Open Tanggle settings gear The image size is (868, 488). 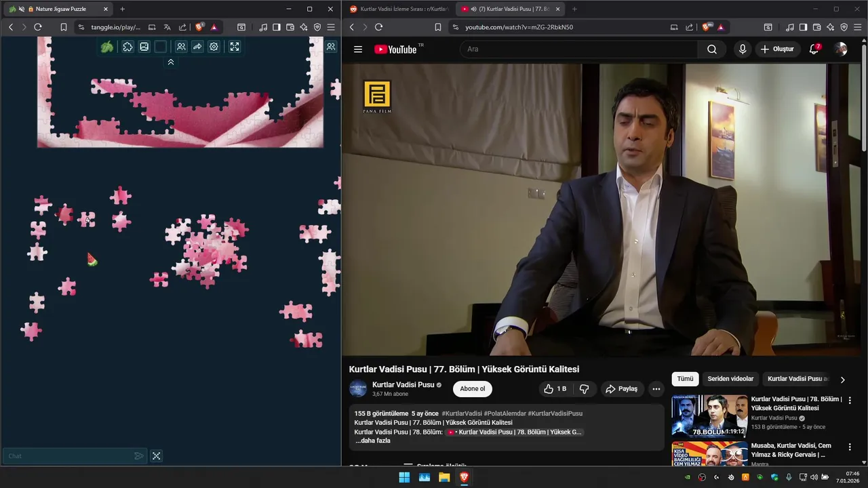pos(214,47)
